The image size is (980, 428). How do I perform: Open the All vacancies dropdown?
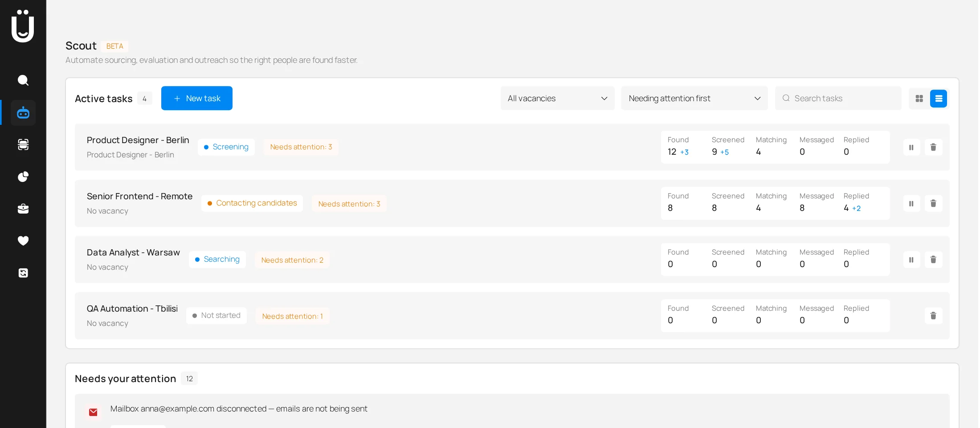tap(557, 98)
